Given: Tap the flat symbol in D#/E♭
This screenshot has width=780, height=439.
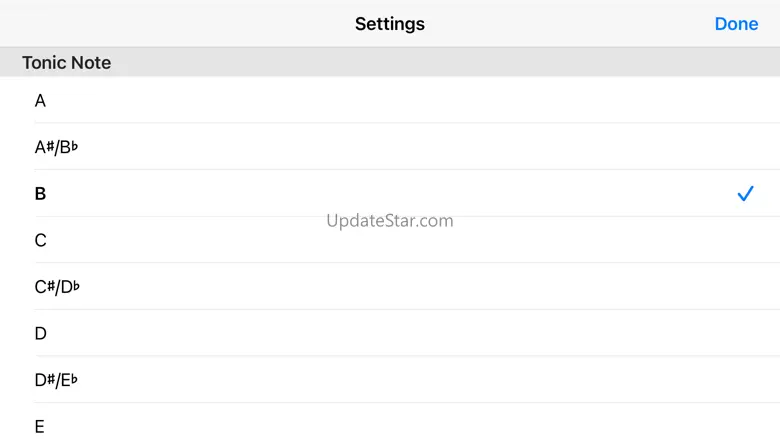Looking at the screenshot, I should [74, 378].
